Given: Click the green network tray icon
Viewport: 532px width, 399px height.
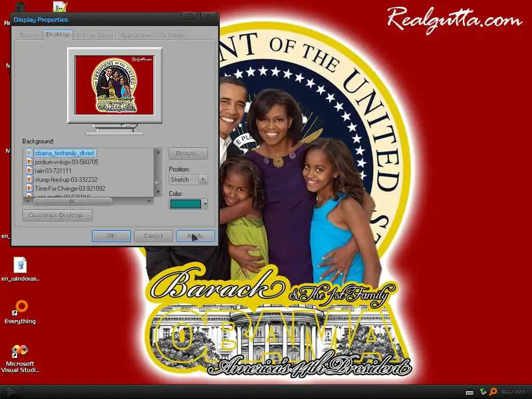Looking at the screenshot, I should click(483, 392).
